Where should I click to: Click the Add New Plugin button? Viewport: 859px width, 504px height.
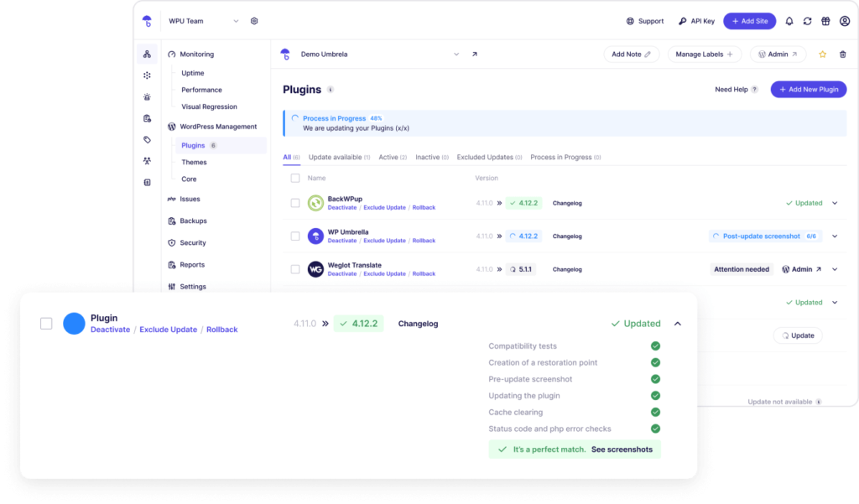pos(809,89)
